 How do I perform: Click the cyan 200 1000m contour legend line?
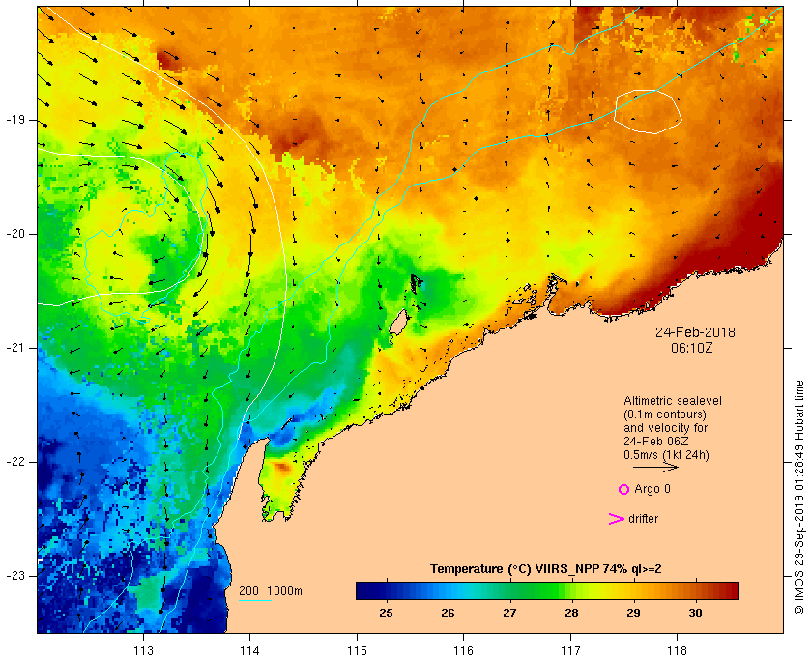(255, 601)
